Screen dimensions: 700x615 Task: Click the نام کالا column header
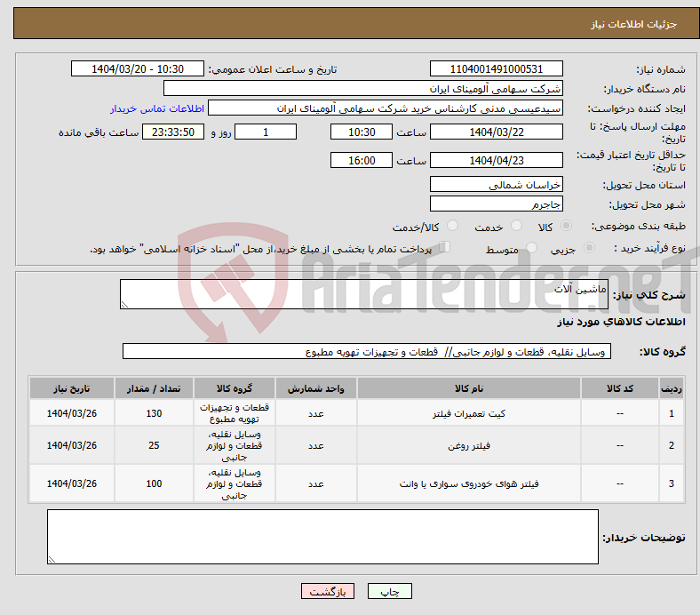pyautogui.click(x=469, y=388)
